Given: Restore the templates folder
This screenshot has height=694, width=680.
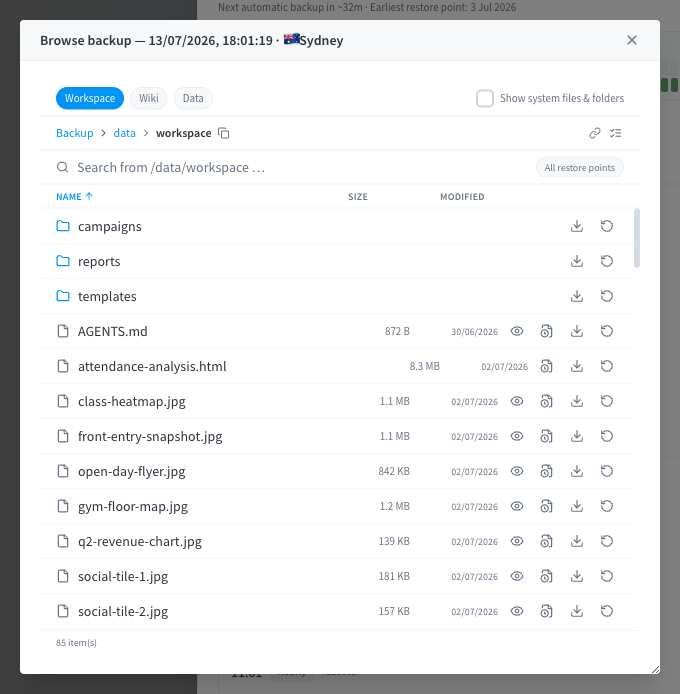Looking at the screenshot, I should coord(607,296).
